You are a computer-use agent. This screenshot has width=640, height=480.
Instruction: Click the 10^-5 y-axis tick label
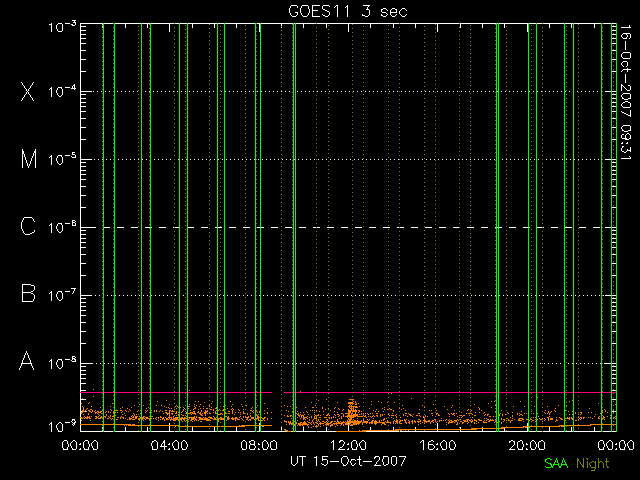pos(62,160)
